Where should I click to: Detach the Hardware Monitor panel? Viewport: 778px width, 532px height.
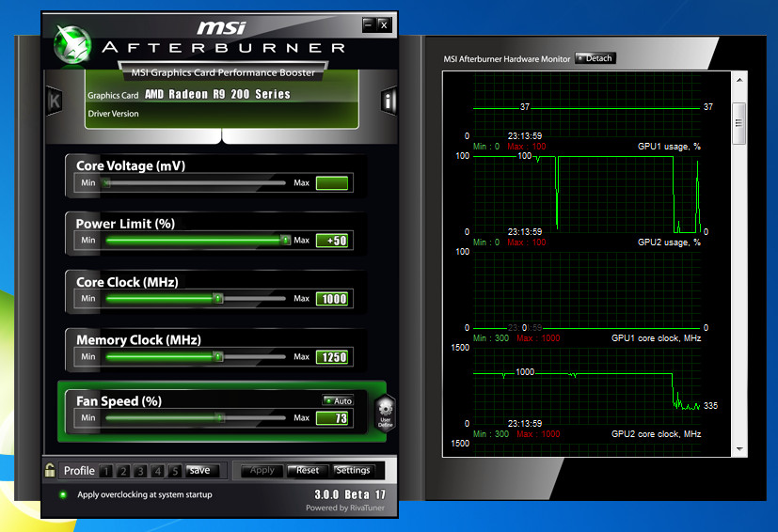point(595,58)
